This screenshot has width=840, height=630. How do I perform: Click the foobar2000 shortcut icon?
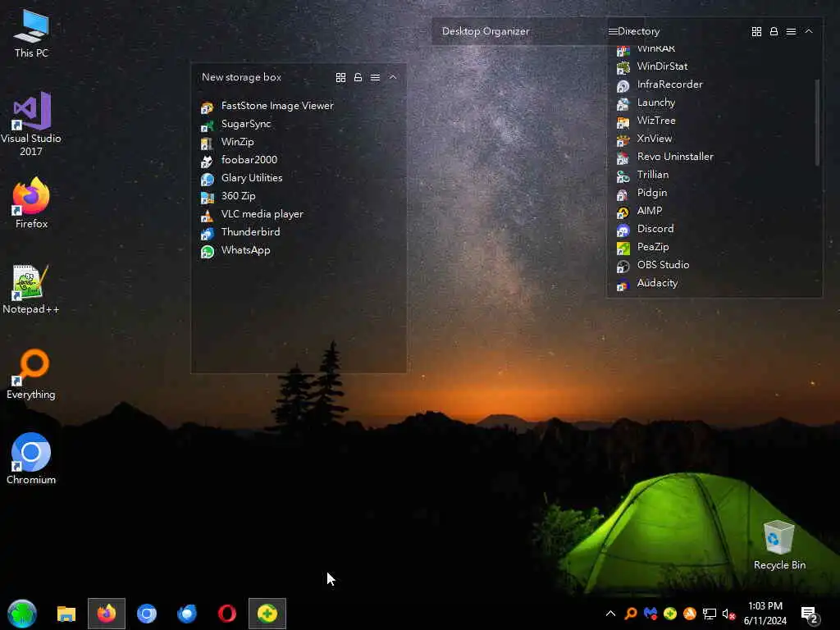[x=207, y=161]
